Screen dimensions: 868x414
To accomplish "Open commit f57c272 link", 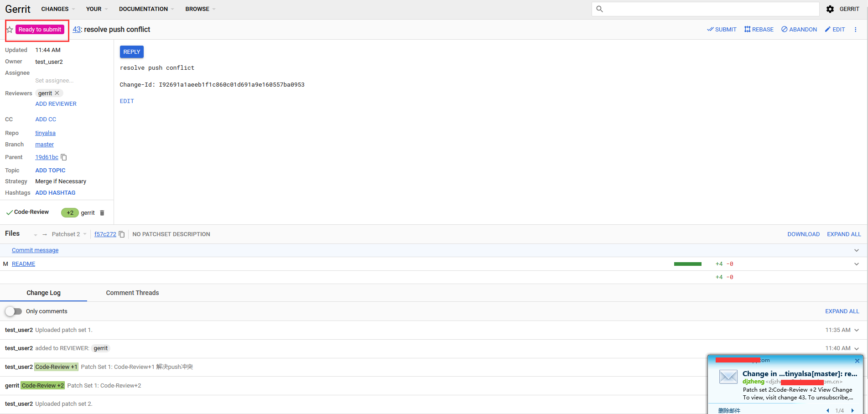I will (x=105, y=234).
